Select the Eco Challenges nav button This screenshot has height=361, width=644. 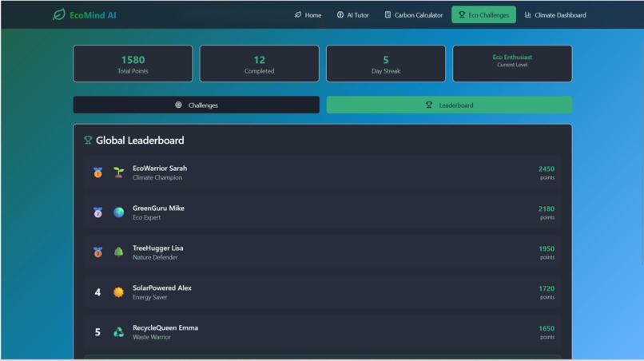[x=483, y=15]
